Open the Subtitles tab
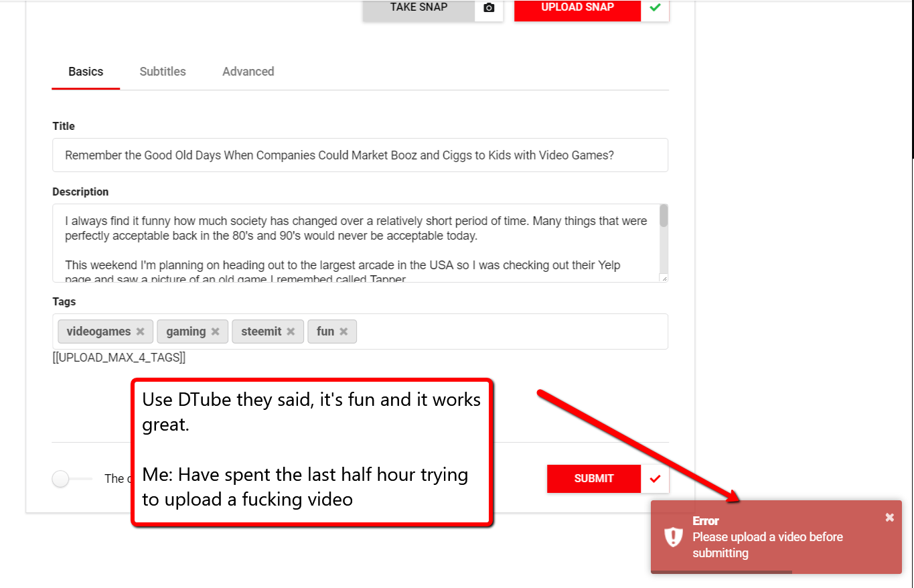This screenshot has height=588, width=914. (163, 72)
